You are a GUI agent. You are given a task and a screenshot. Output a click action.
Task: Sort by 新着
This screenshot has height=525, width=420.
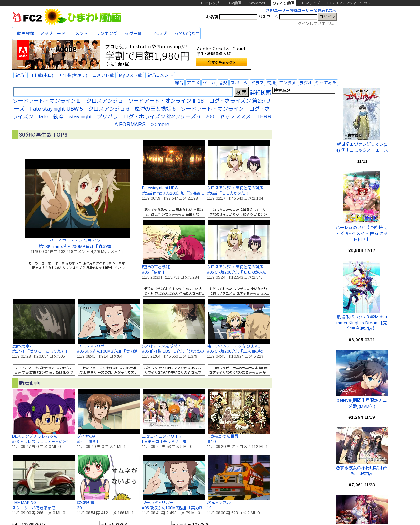(20, 75)
